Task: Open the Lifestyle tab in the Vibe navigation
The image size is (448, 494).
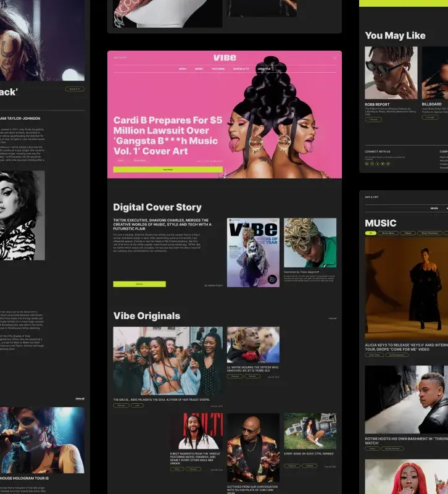Action: [x=264, y=69]
